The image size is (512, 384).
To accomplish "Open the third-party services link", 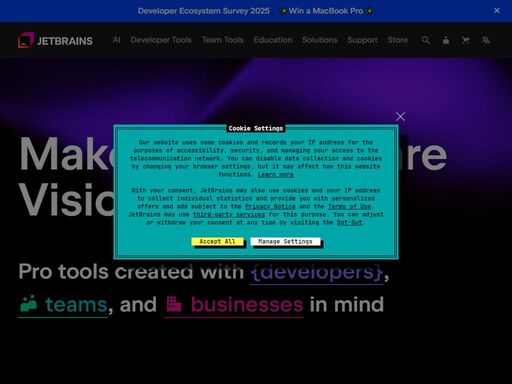I will [229, 214].
